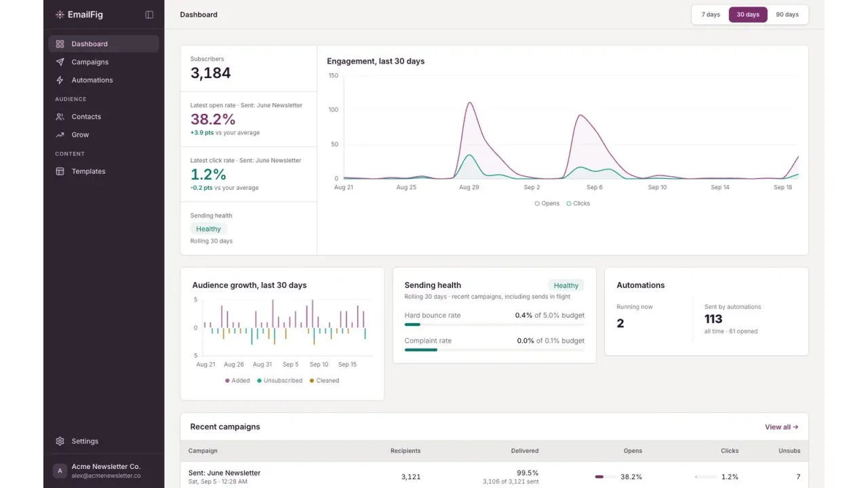Screen dimensions: 868x488
Task: Click the Contacts people icon
Action: (x=60, y=117)
